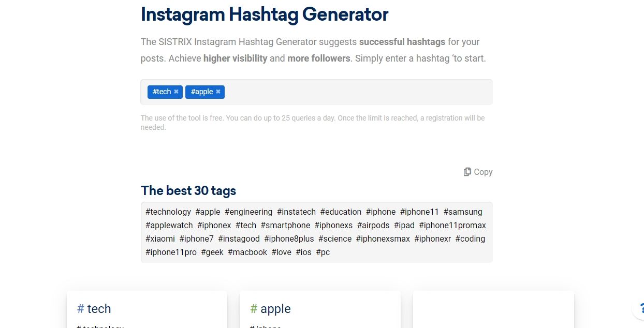Remove the #tech tag with its x
This screenshot has width=644, height=328.
pyautogui.click(x=176, y=92)
